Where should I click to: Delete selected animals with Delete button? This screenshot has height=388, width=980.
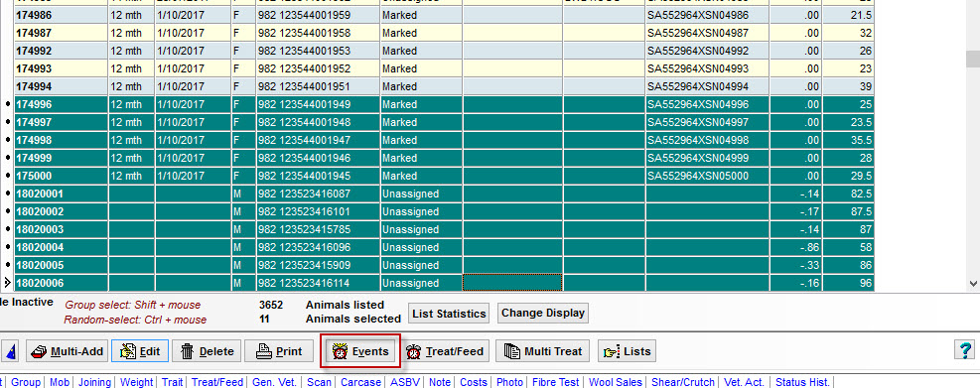207,351
